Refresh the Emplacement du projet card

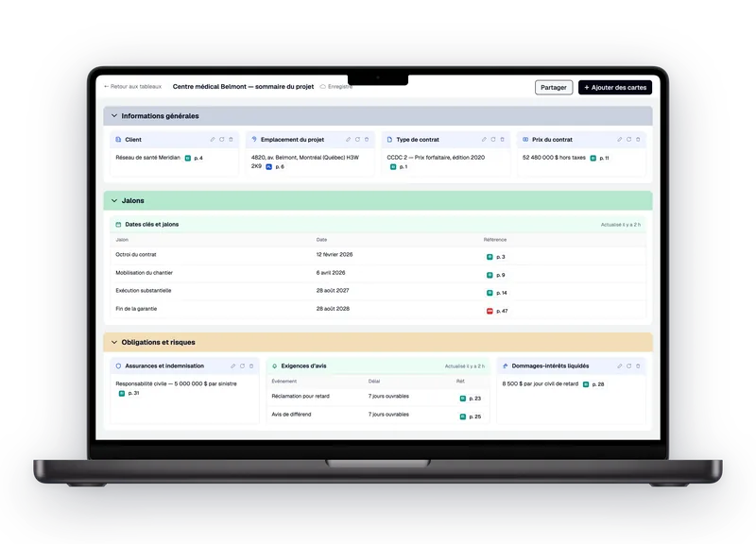(x=357, y=139)
